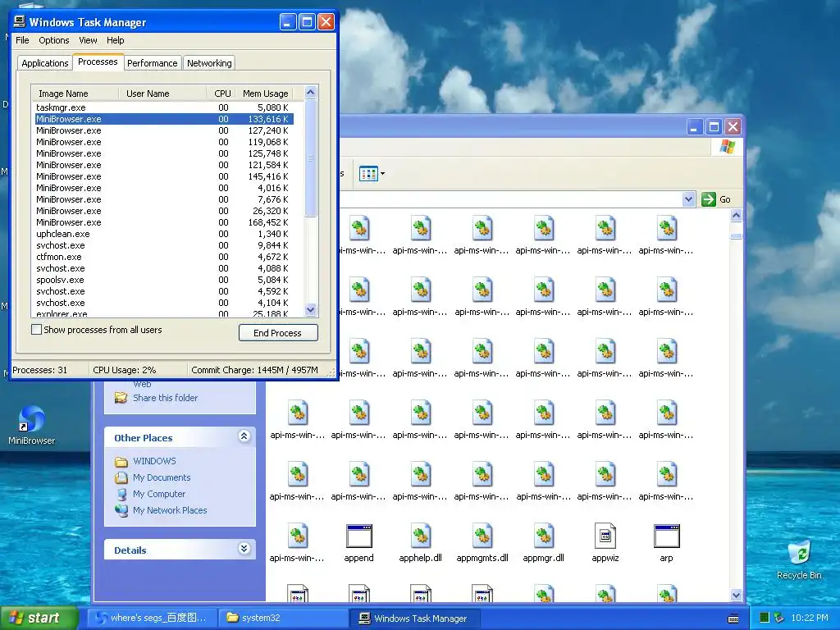Click the 10:22 PM system clock
Screen dimensions: 840x630
tap(810, 618)
